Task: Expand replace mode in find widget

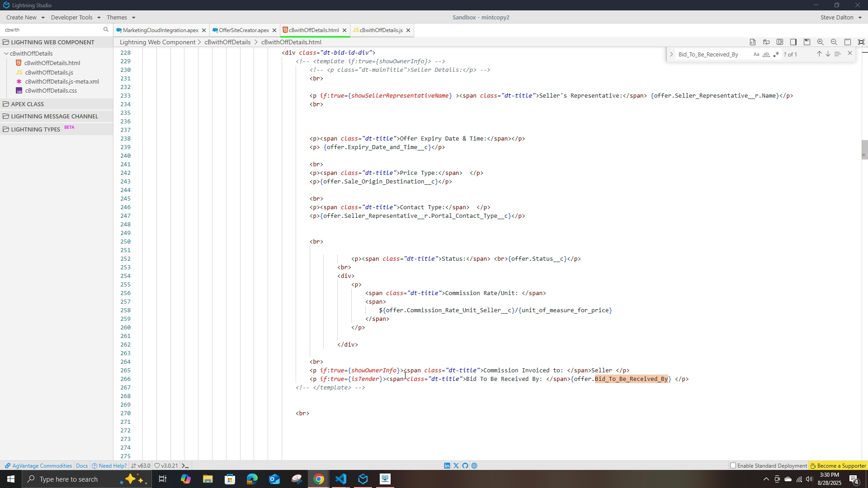Action: [x=671, y=55]
